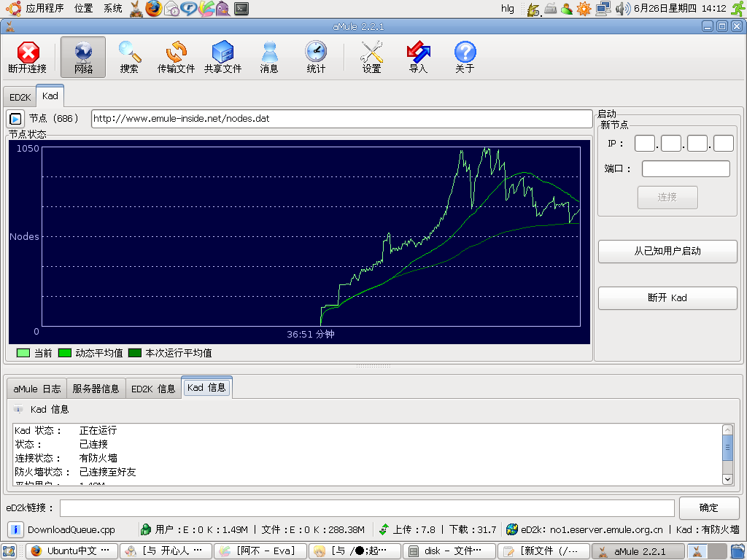This screenshot has width=747, height=560.
Task: Click the 动态平均值 legend color swatch
Action: (64, 353)
